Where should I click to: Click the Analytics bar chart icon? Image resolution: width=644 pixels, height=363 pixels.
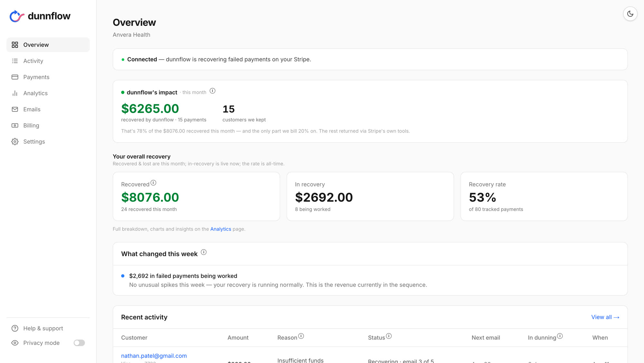tap(15, 93)
